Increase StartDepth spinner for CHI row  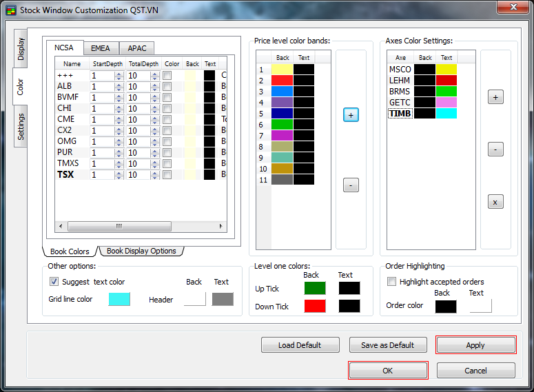[119, 106]
